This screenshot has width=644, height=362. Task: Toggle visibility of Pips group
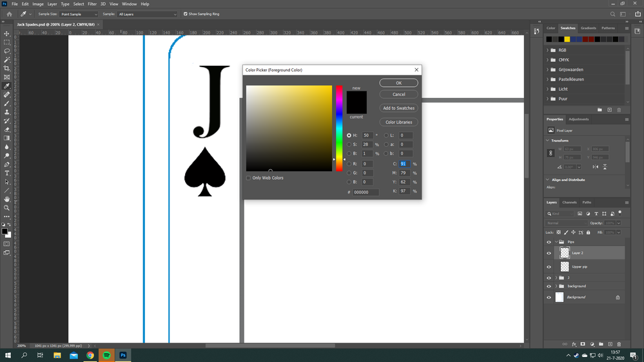click(549, 242)
